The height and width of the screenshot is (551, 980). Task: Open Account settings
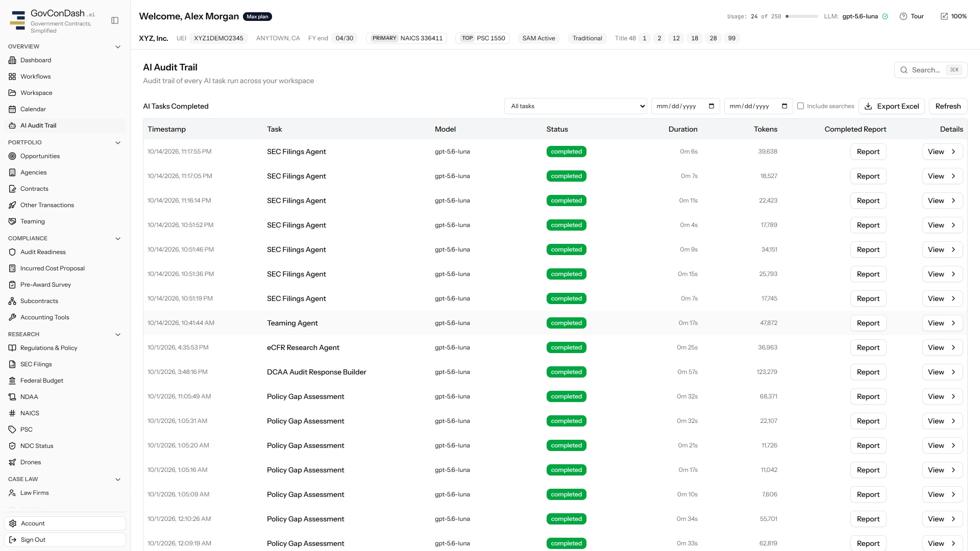(65, 523)
